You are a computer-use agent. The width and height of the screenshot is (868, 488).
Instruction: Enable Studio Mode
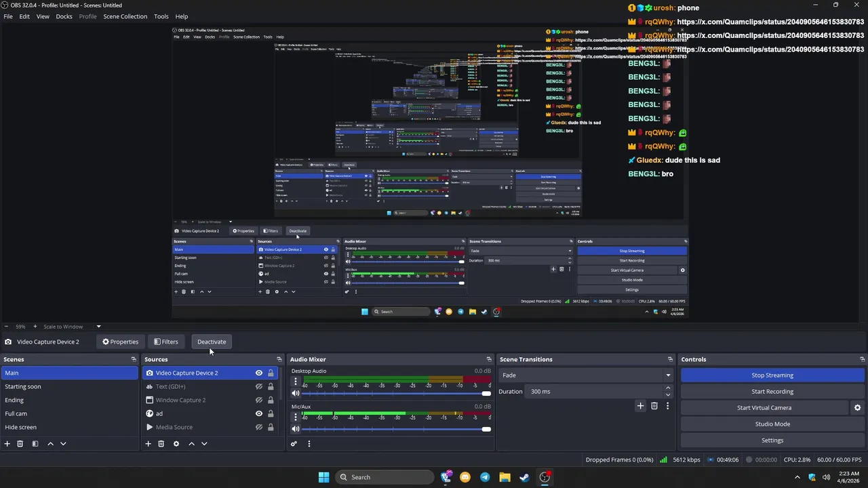coord(772,424)
